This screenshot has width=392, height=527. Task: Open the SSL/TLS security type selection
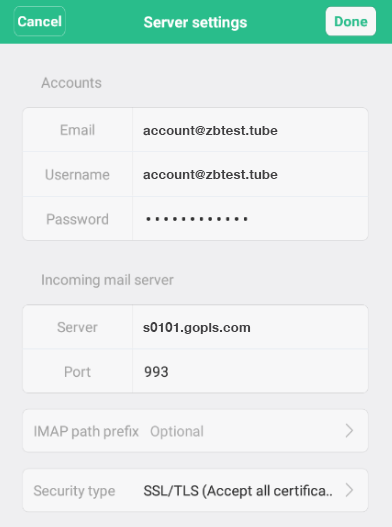pyautogui.click(x=238, y=491)
